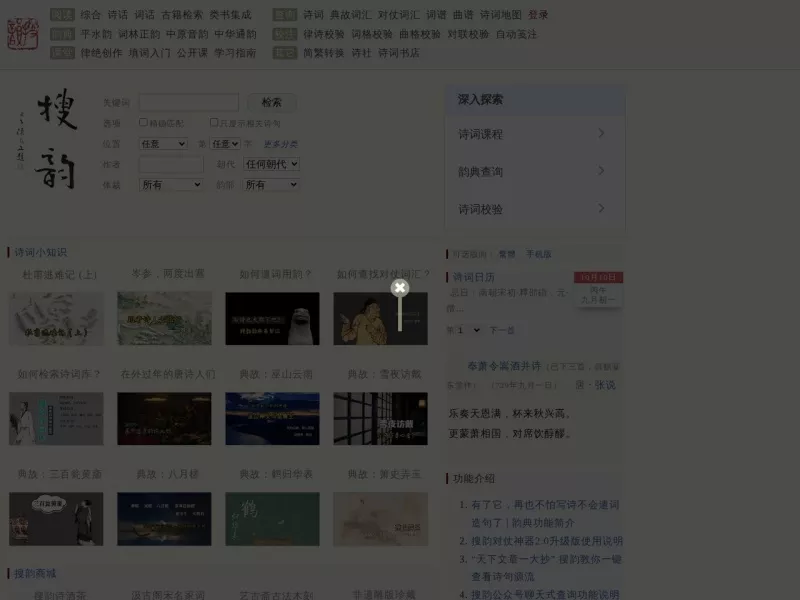The width and height of the screenshot is (800, 600).
Task: Open the 如何检索诗词库 thumbnail
Action: pos(56,419)
